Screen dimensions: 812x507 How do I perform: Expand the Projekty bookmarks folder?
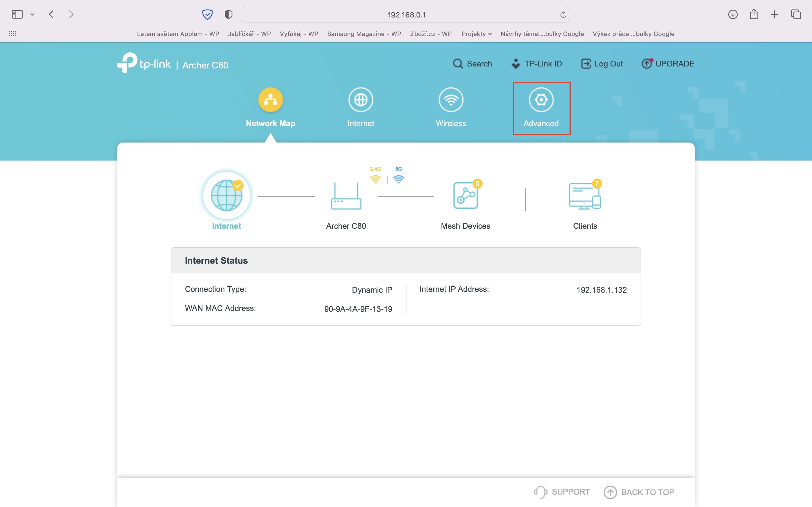point(476,34)
